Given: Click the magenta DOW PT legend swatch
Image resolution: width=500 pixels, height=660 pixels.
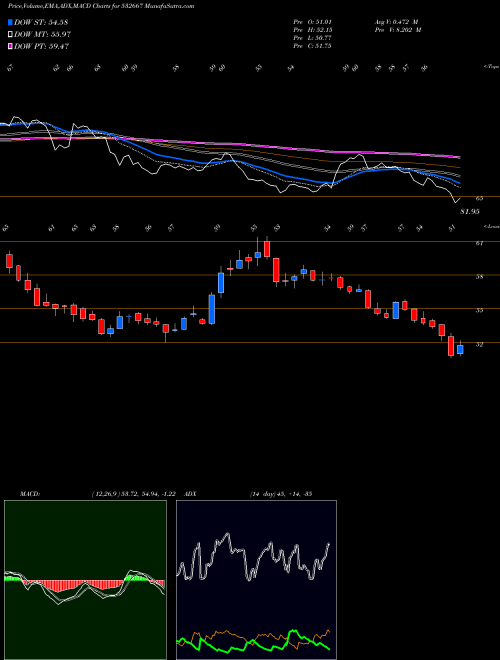Looking at the screenshot, I should pos(10,46).
